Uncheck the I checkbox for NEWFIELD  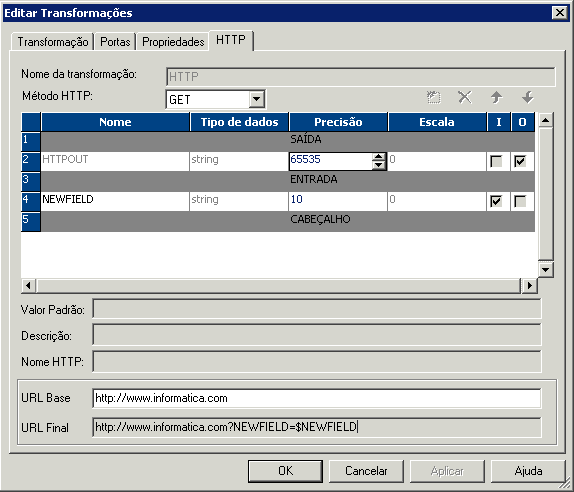[496, 201]
